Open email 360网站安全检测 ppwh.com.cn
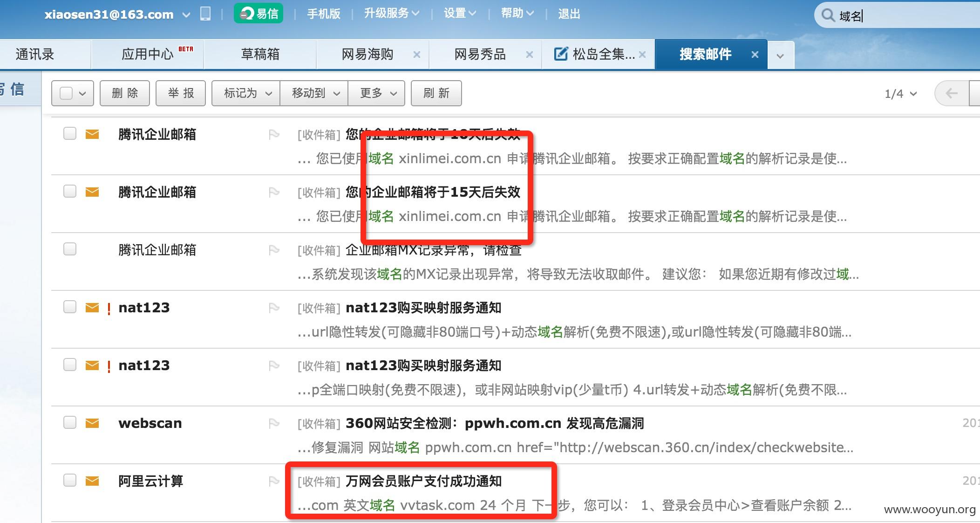980x523 pixels. click(495, 423)
